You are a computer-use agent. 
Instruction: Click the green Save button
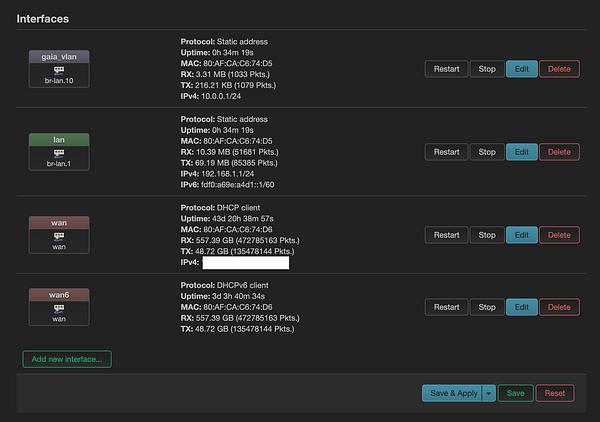point(515,393)
